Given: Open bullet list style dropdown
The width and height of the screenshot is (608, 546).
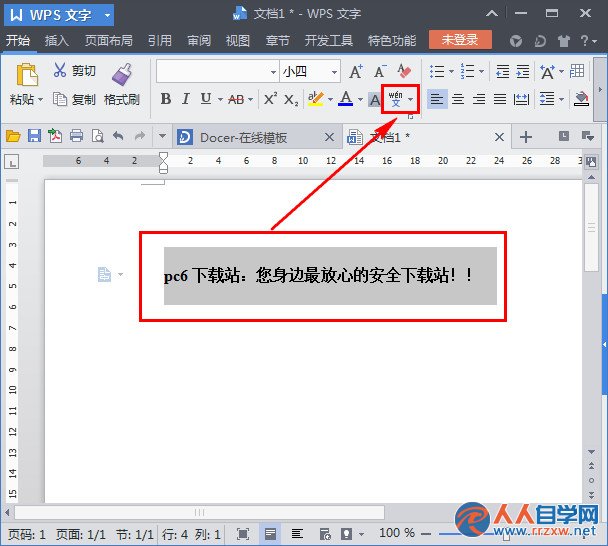Looking at the screenshot, I should pos(451,71).
